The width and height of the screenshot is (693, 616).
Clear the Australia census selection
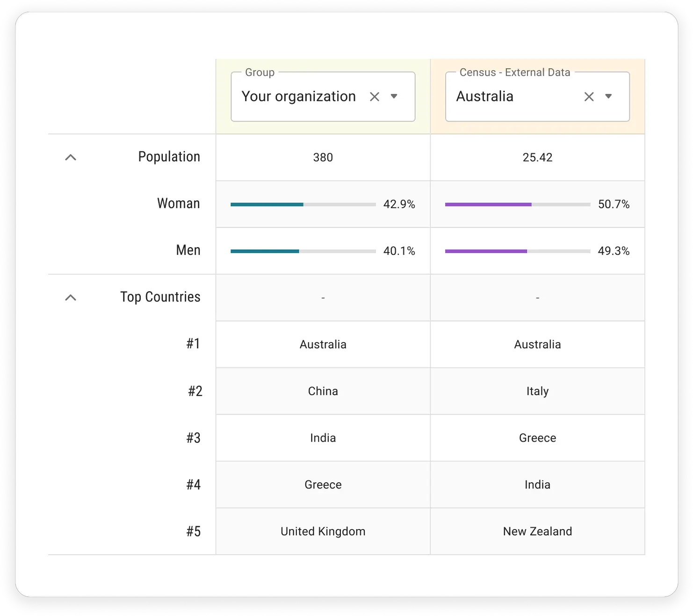click(x=589, y=97)
